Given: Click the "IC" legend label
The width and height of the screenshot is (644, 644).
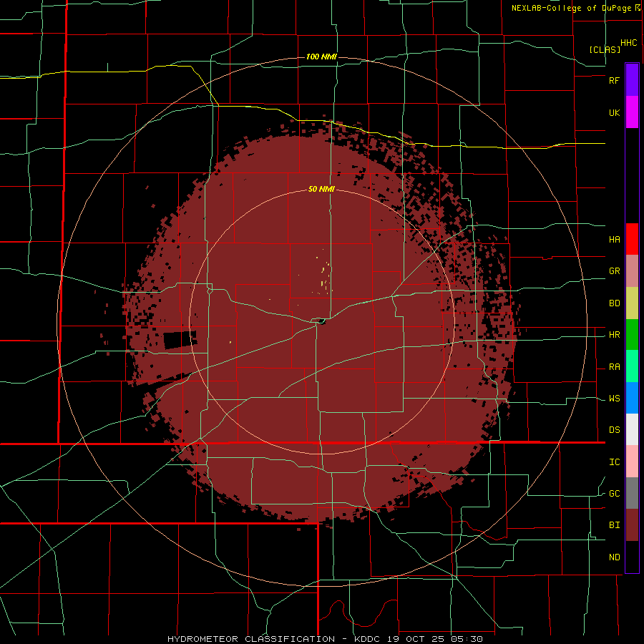Looking at the screenshot, I should point(614,462).
